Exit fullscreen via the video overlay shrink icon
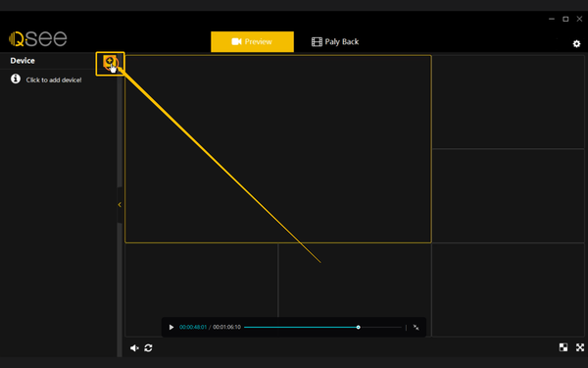 [416, 327]
